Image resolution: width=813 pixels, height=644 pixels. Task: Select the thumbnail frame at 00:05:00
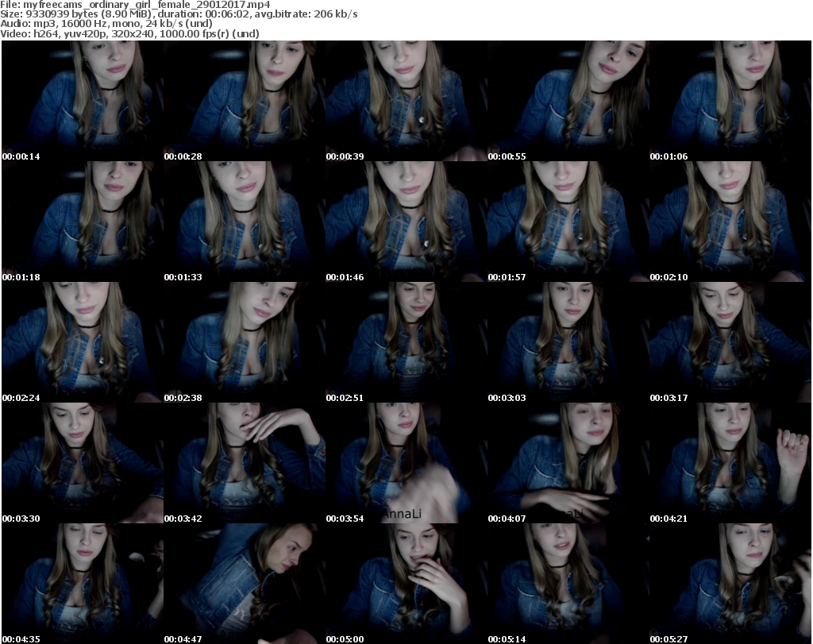tap(406, 584)
